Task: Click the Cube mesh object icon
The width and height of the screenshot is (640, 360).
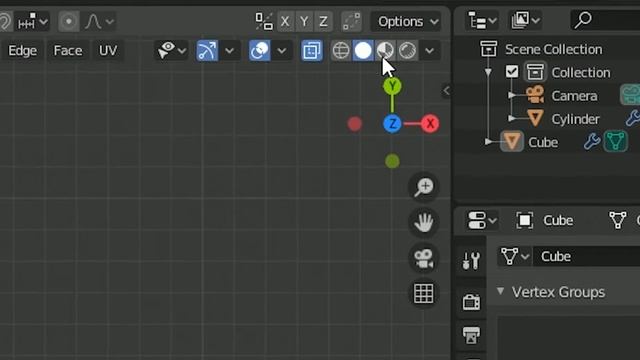Action: pos(512,142)
